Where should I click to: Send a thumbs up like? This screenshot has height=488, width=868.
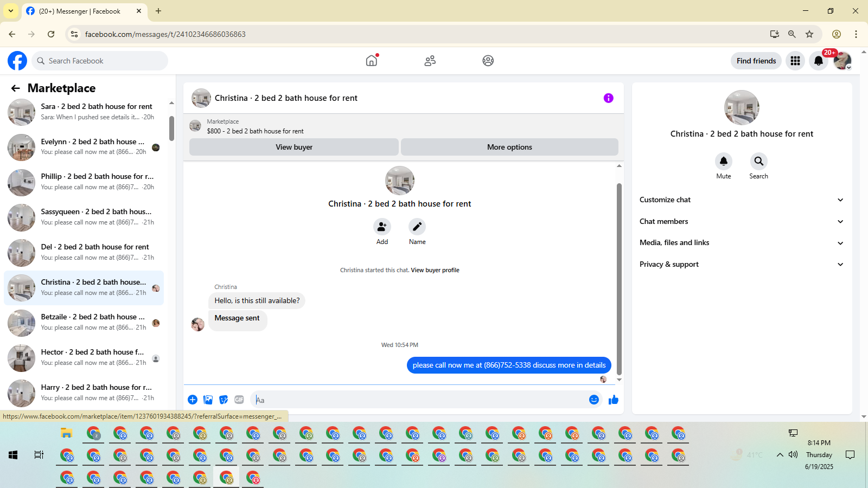click(614, 400)
